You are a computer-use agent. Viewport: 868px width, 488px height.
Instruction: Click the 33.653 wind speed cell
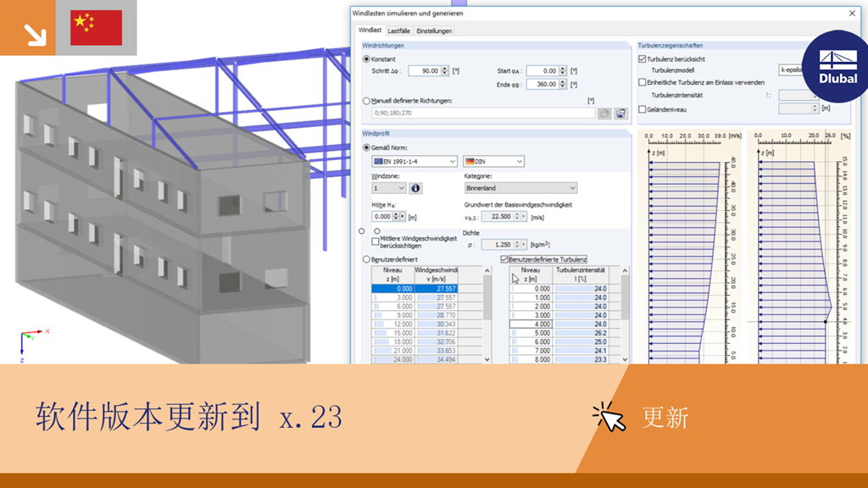pyautogui.click(x=437, y=351)
